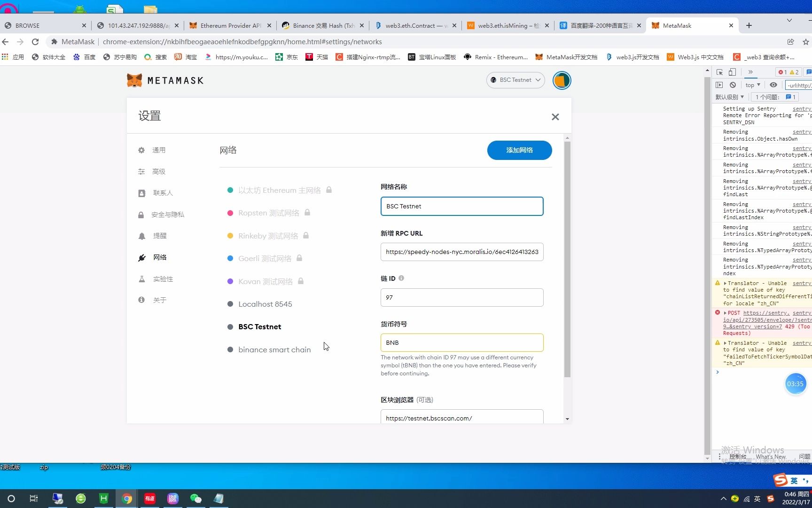
Task: Click the 货币符号 BNB field
Action: click(462, 342)
